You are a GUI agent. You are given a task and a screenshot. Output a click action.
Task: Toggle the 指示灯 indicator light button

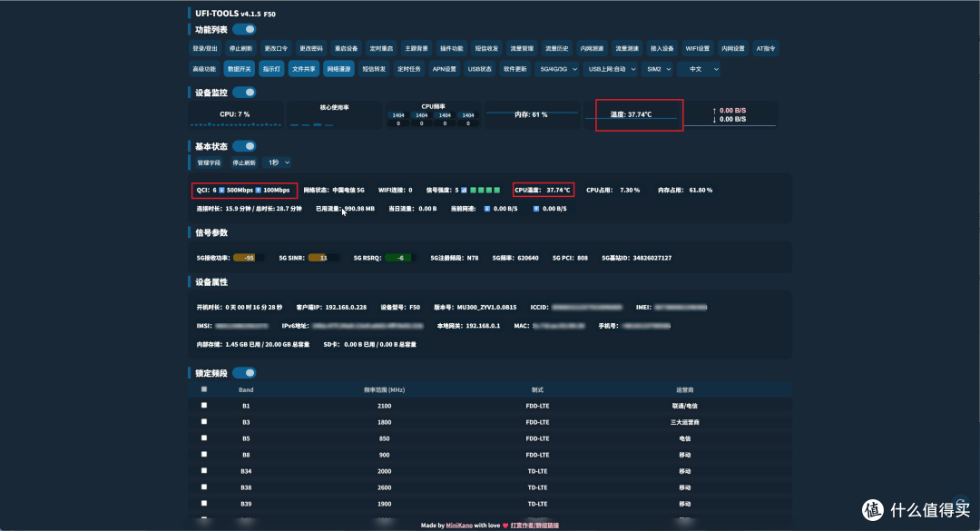[x=271, y=69]
